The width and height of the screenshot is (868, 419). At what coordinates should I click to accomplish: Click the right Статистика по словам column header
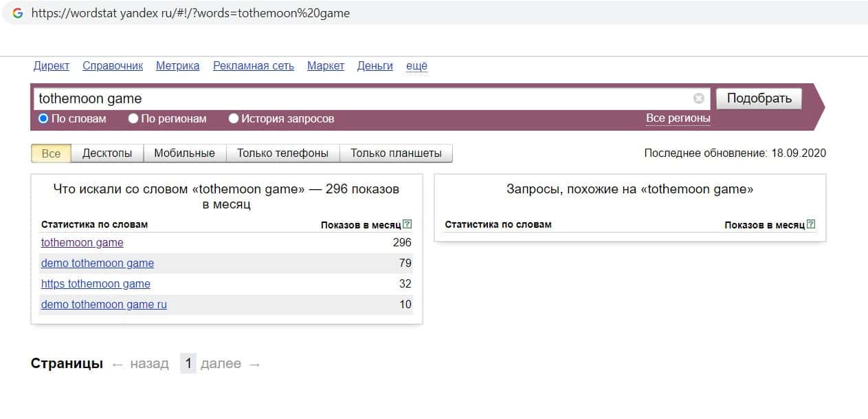tap(498, 224)
